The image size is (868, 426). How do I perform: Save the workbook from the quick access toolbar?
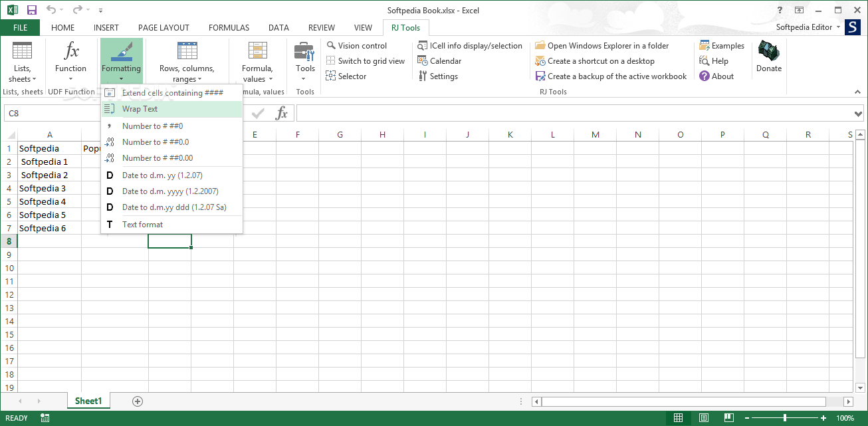32,10
